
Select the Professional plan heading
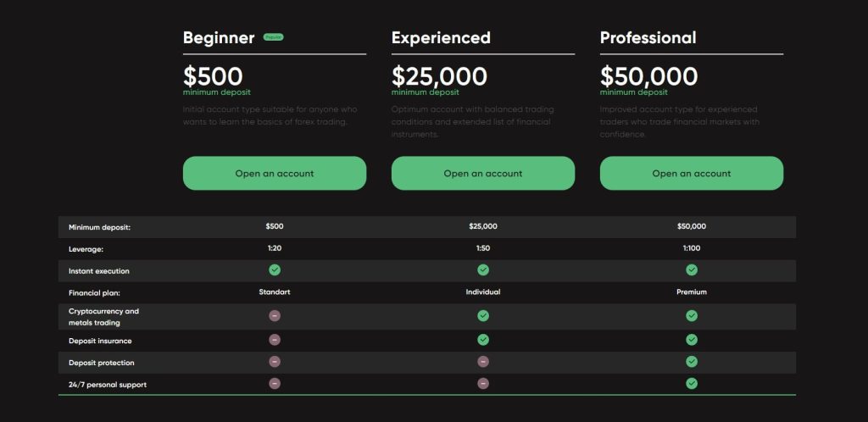[648, 37]
